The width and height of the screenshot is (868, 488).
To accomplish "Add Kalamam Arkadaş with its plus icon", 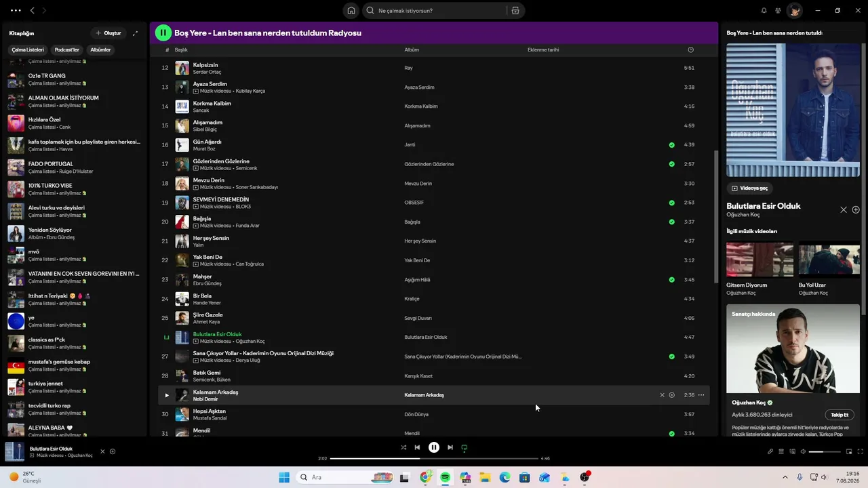I will 671,395.
